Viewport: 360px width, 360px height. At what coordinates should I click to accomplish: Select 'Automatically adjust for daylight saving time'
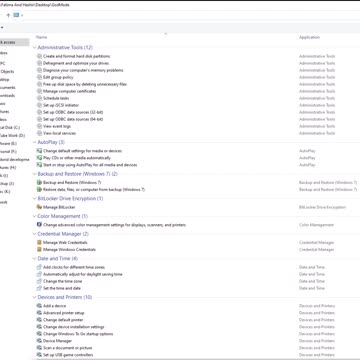(83, 274)
